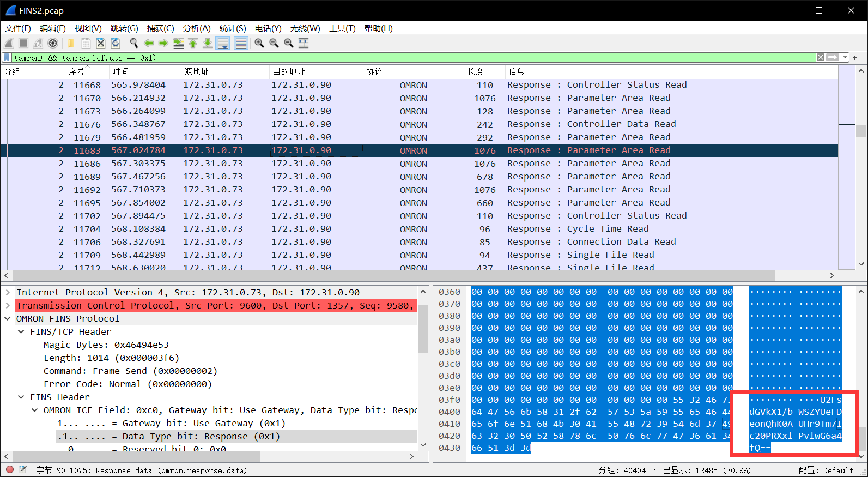Zoom in on packet text
This screenshot has width=868, height=477.
tap(259, 43)
